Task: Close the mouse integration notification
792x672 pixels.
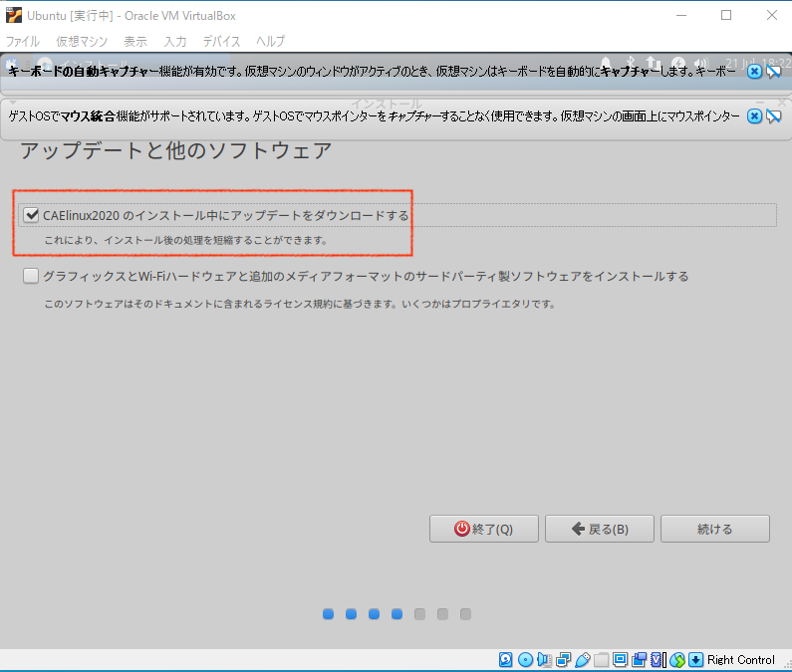Action: 754,116
